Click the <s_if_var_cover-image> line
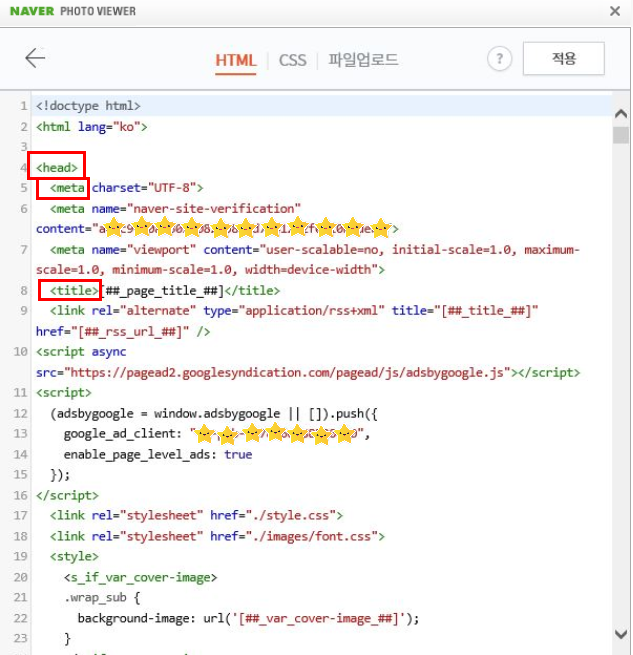 coord(140,577)
